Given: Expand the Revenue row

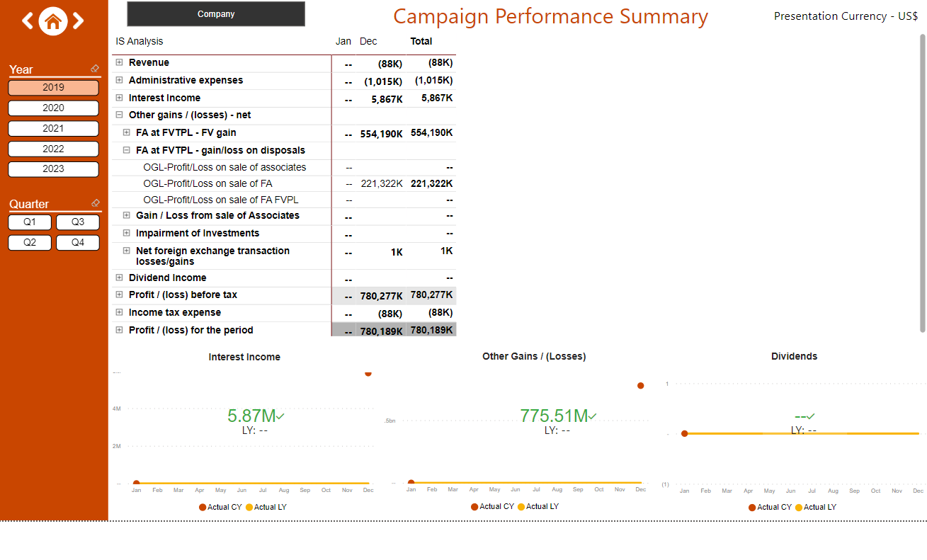Looking at the screenshot, I should 120,63.
